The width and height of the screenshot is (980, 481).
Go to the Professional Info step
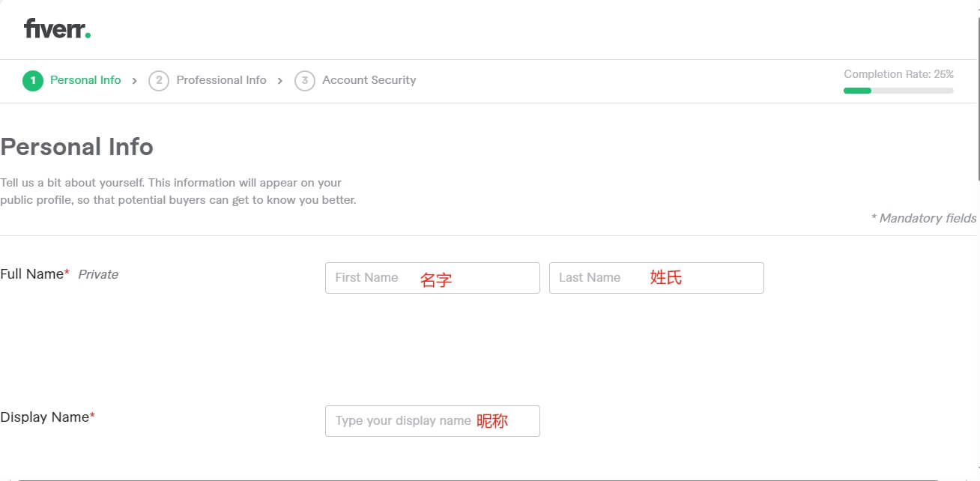(x=221, y=80)
